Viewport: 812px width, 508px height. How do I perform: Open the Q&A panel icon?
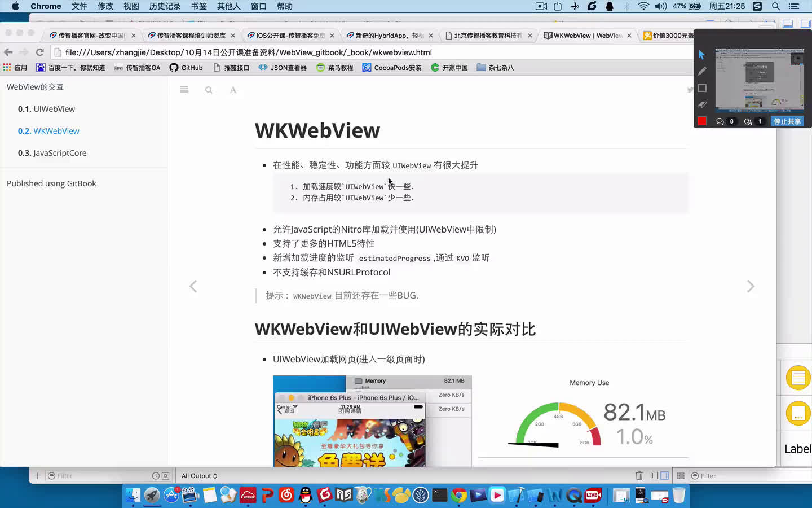pos(748,121)
